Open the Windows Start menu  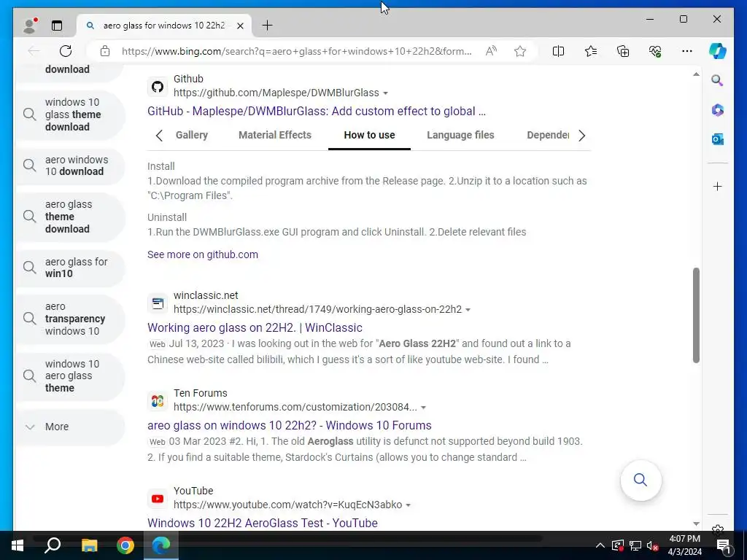pyautogui.click(x=18, y=545)
